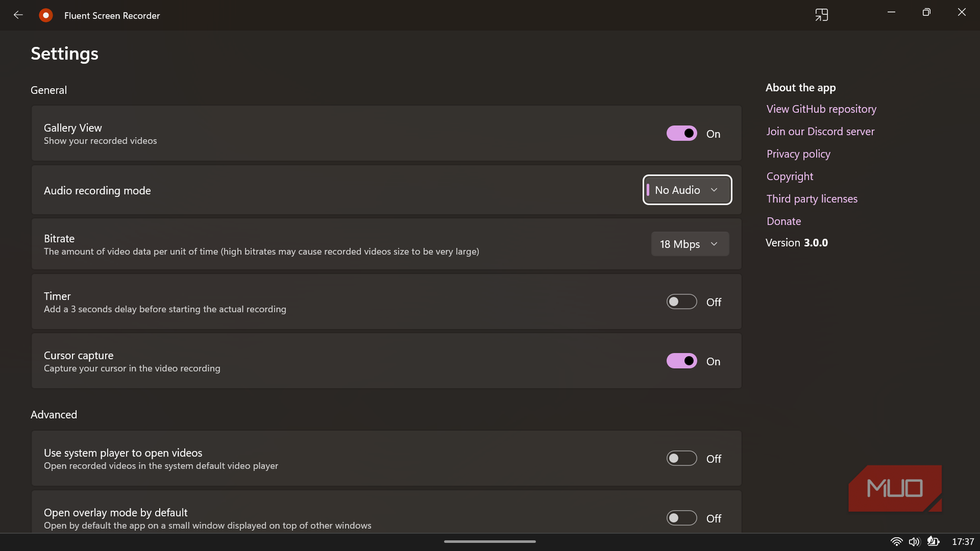Join our Discord server

820,131
